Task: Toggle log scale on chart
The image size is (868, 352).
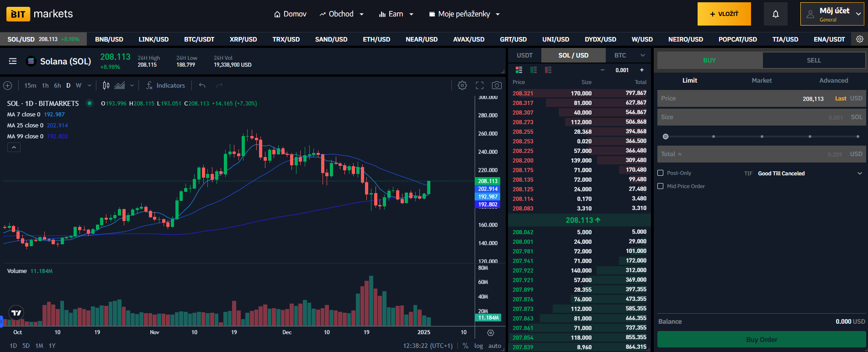Action: (478, 346)
